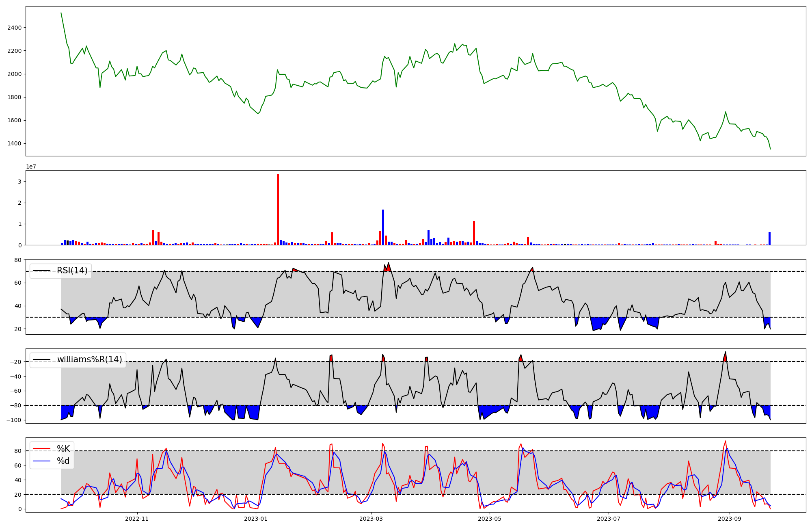Click the 2023-05 x-axis date label
This screenshot has width=812, height=528.
[x=490, y=519]
